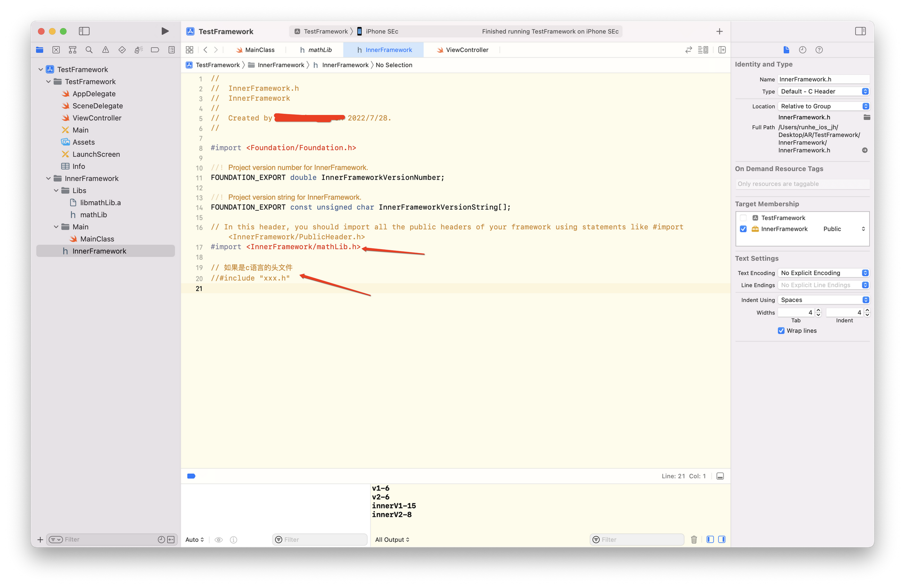Filter navigator by recent files clock
The width and height of the screenshot is (905, 588).
tap(161, 540)
